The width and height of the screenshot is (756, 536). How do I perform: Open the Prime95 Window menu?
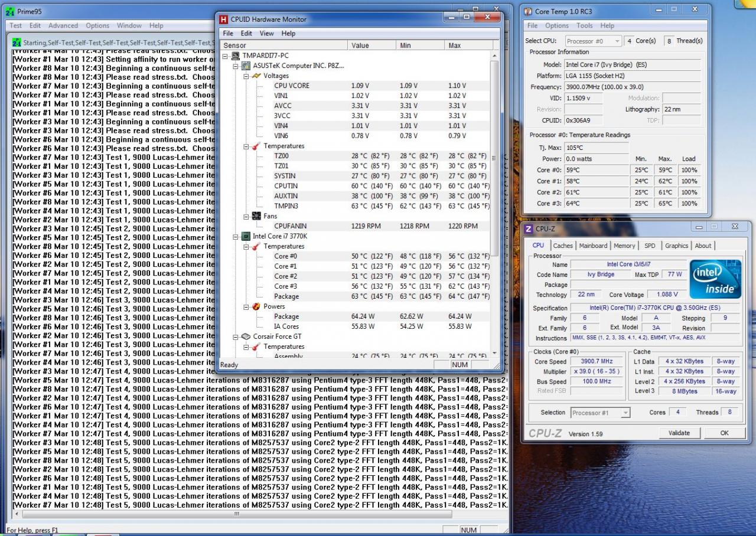(x=129, y=25)
